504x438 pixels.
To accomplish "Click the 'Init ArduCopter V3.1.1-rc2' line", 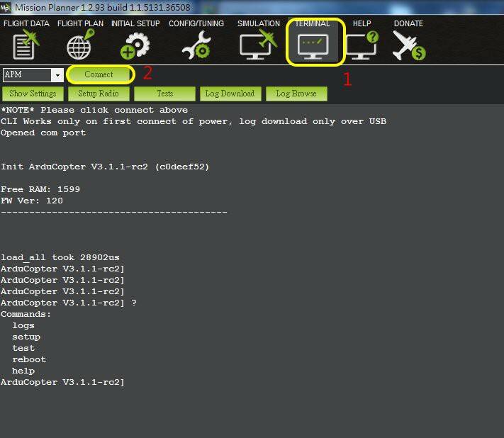I will point(105,167).
